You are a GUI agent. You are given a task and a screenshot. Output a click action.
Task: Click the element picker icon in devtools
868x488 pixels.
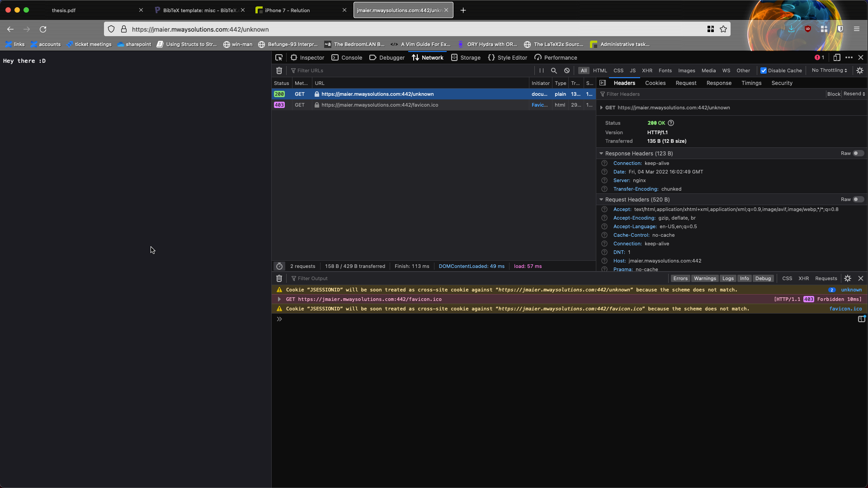(279, 57)
